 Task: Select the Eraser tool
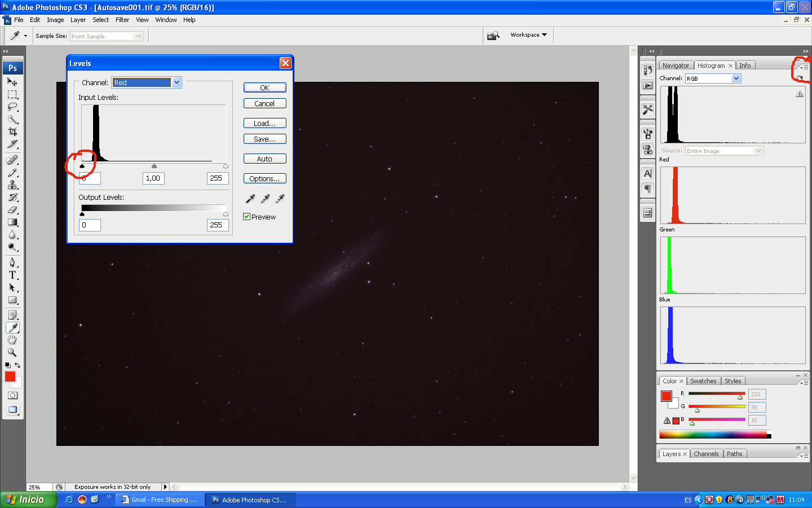pyautogui.click(x=12, y=210)
